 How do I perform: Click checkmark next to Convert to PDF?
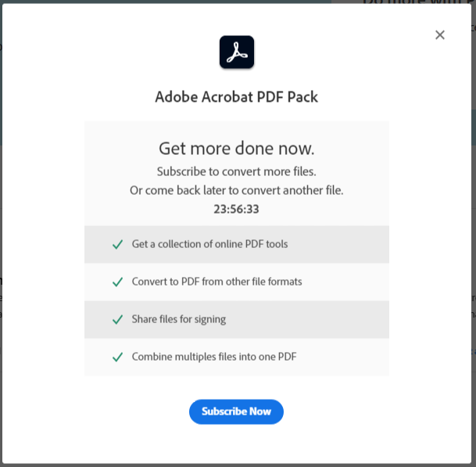[x=117, y=282]
